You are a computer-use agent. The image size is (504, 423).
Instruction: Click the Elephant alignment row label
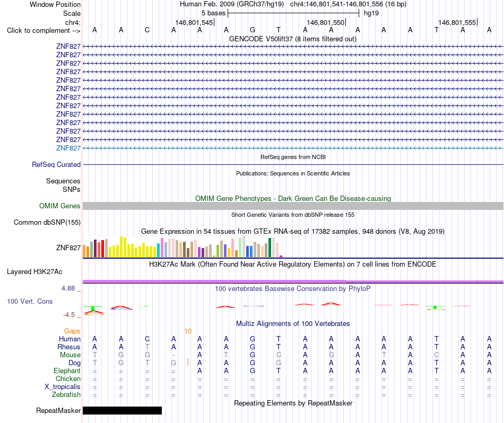click(x=67, y=371)
